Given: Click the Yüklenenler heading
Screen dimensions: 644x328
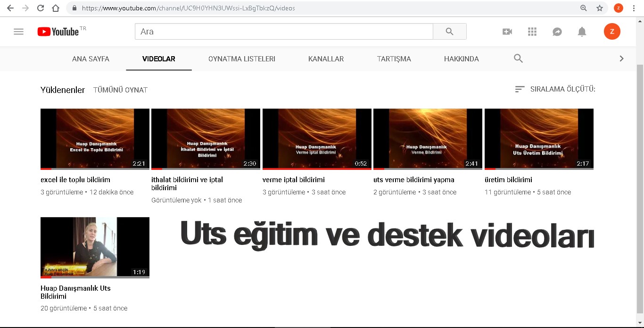Looking at the screenshot, I should click(x=63, y=90).
